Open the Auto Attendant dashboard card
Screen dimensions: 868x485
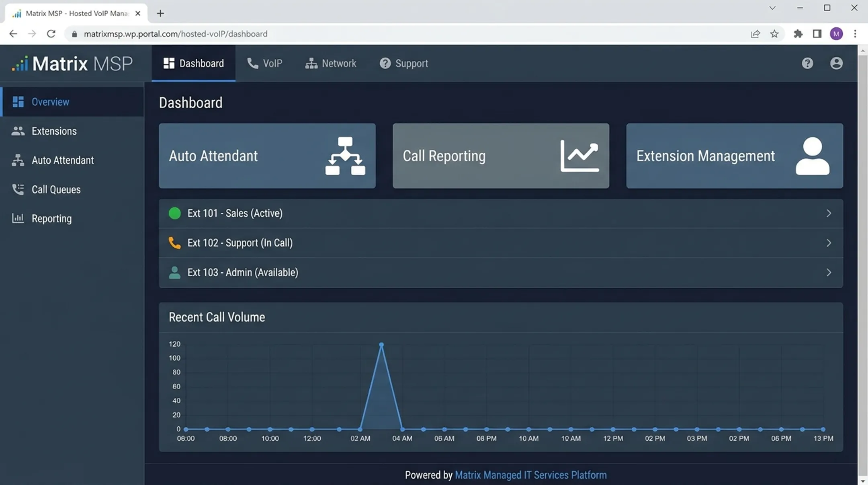pos(267,156)
